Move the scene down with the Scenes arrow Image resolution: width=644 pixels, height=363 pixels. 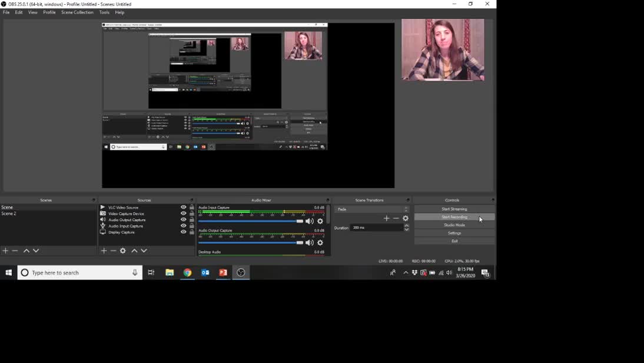36,250
